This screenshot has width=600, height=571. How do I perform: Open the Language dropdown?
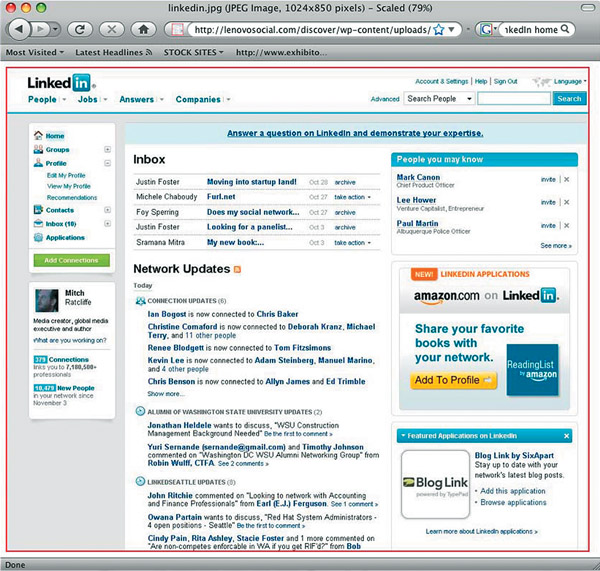pos(570,81)
